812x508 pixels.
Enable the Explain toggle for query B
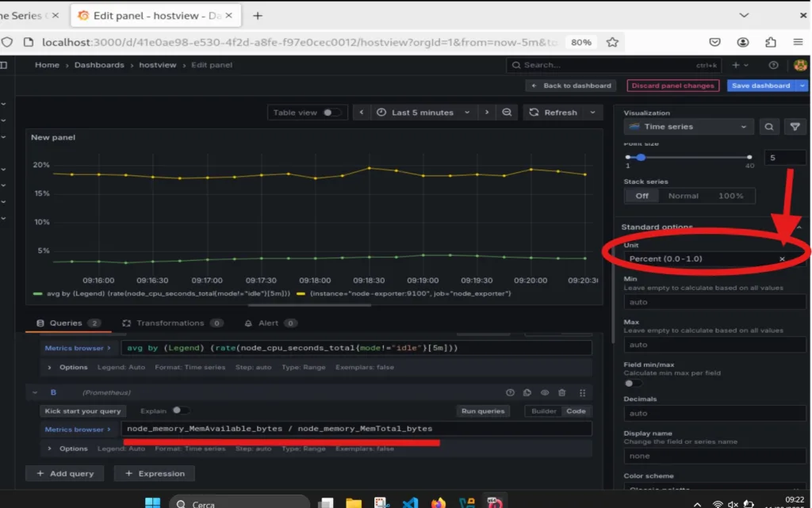pyautogui.click(x=181, y=411)
